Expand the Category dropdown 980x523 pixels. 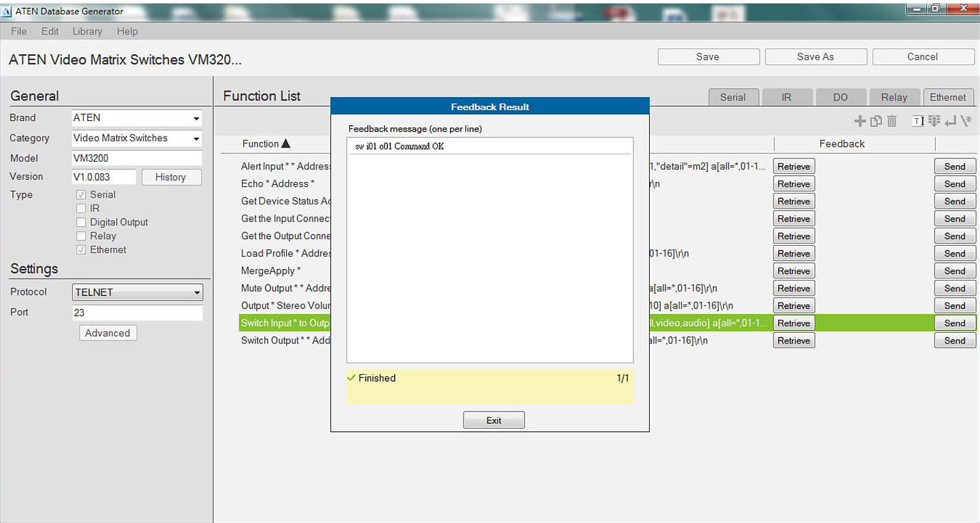(x=196, y=139)
